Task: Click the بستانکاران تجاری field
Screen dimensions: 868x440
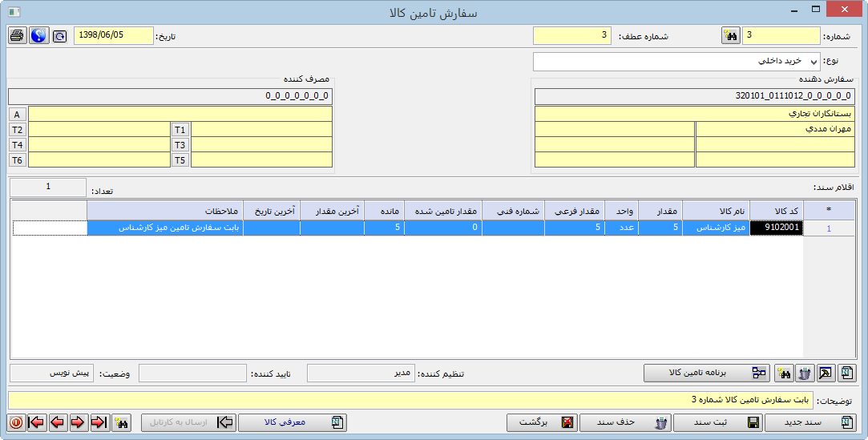Action: [x=695, y=114]
